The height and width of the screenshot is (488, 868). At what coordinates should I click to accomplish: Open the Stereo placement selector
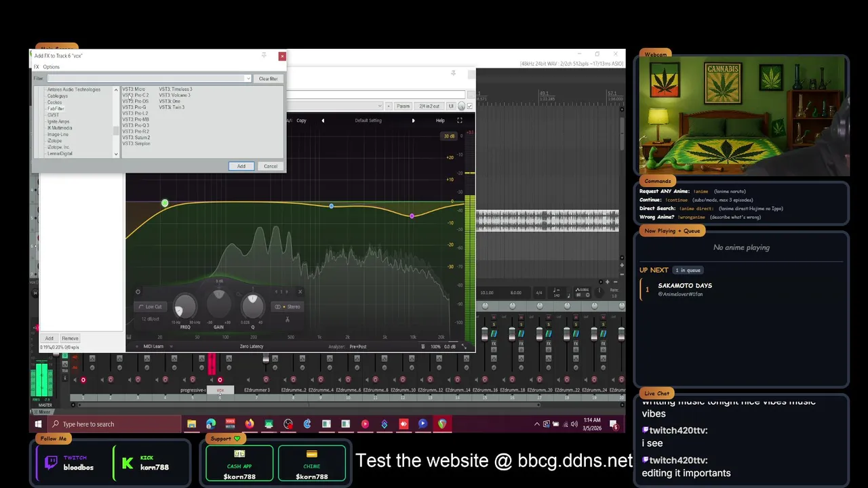287,307
